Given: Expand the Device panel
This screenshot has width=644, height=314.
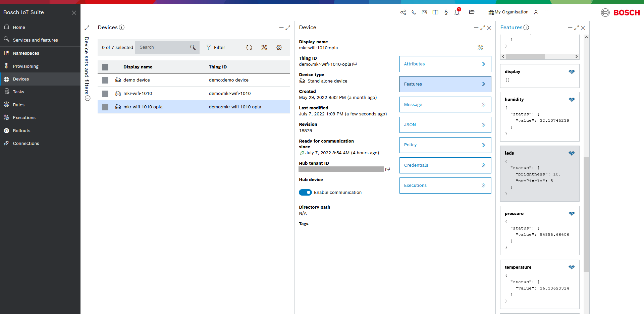Looking at the screenshot, I should coord(483,28).
